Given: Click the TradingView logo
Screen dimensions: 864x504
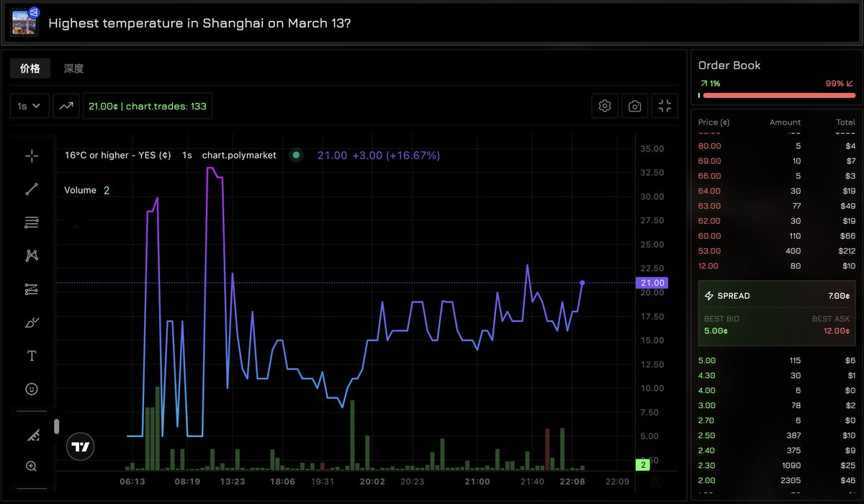Looking at the screenshot, I should pyautogui.click(x=81, y=447).
